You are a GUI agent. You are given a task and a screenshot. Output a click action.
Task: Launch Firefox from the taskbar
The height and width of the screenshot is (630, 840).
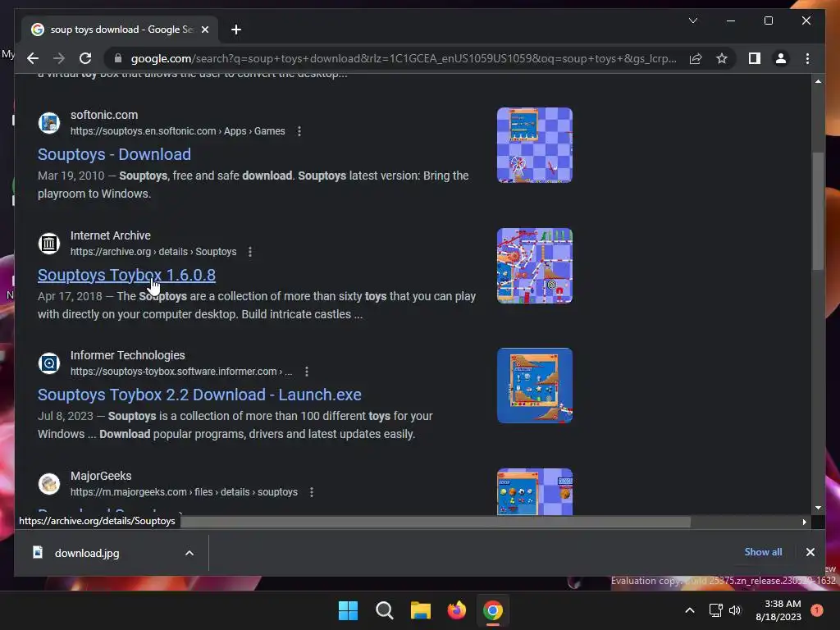click(456, 610)
